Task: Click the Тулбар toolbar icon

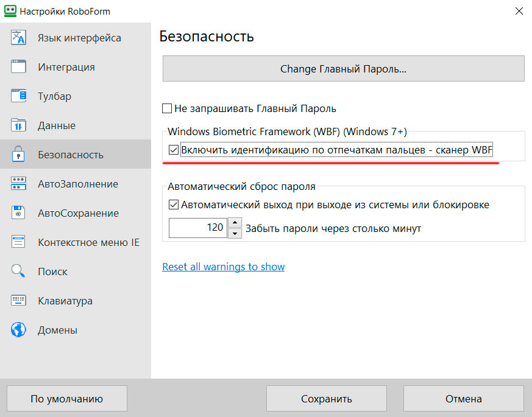Action: coord(18,96)
